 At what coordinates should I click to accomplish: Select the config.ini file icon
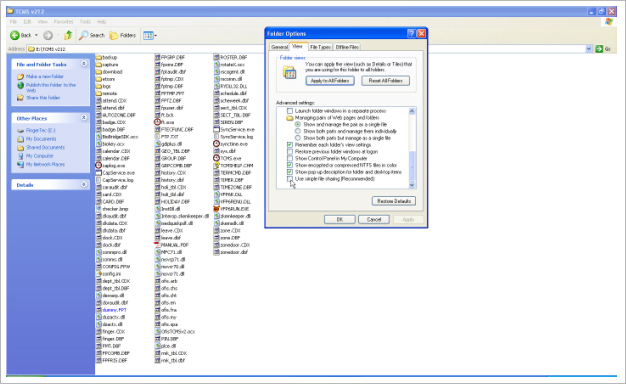(x=99, y=274)
